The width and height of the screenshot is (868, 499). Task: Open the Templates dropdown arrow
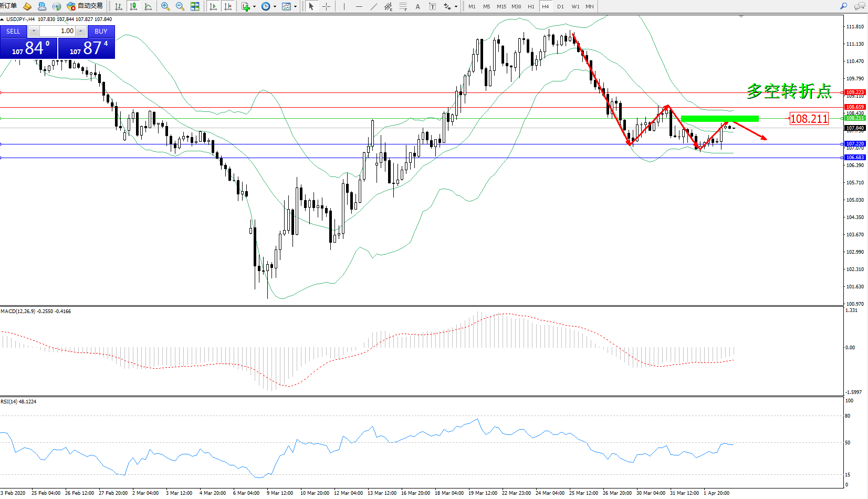tap(296, 7)
